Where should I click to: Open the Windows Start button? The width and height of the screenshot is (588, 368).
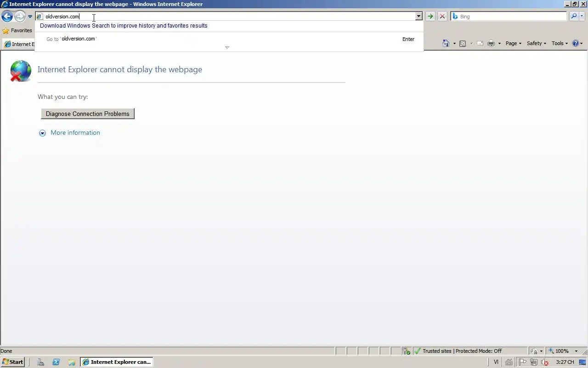13,362
